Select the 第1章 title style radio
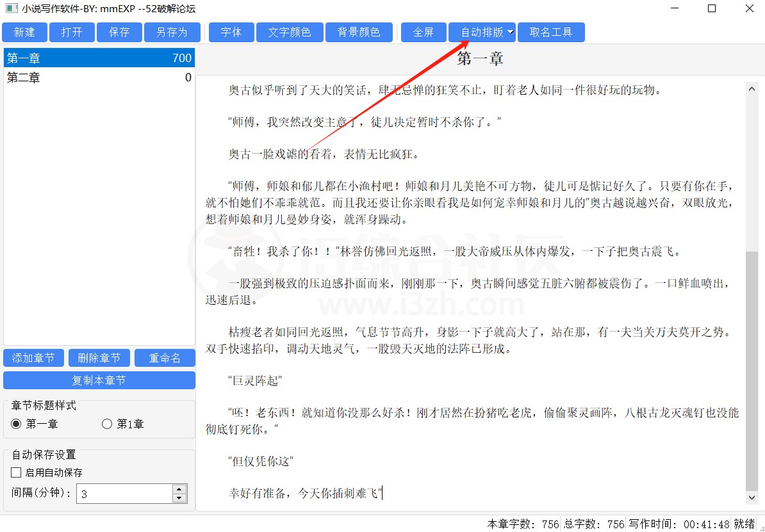The height and width of the screenshot is (532, 765). (107, 424)
